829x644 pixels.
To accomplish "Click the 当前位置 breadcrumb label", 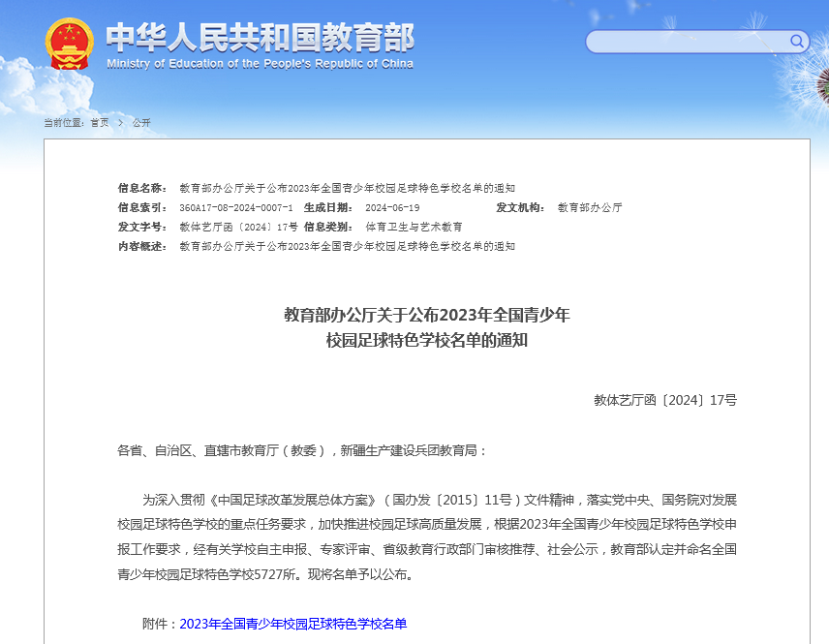I will click(64, 123).
